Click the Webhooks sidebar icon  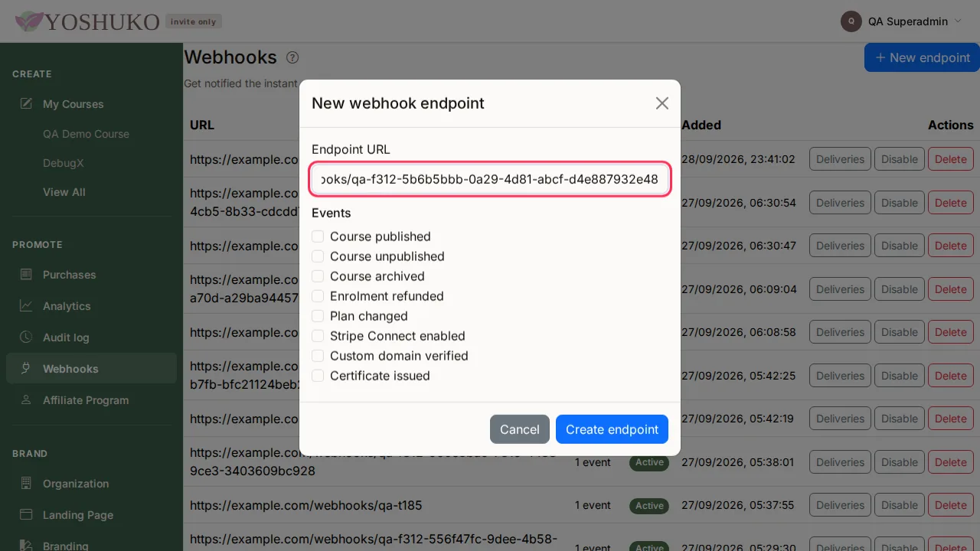tap(26, 368)
